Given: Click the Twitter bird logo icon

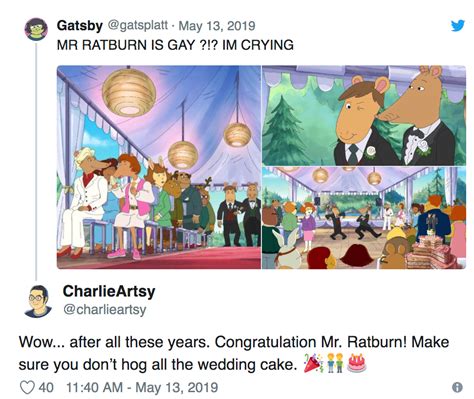Looking at the screenshot, I should (457, 26).
